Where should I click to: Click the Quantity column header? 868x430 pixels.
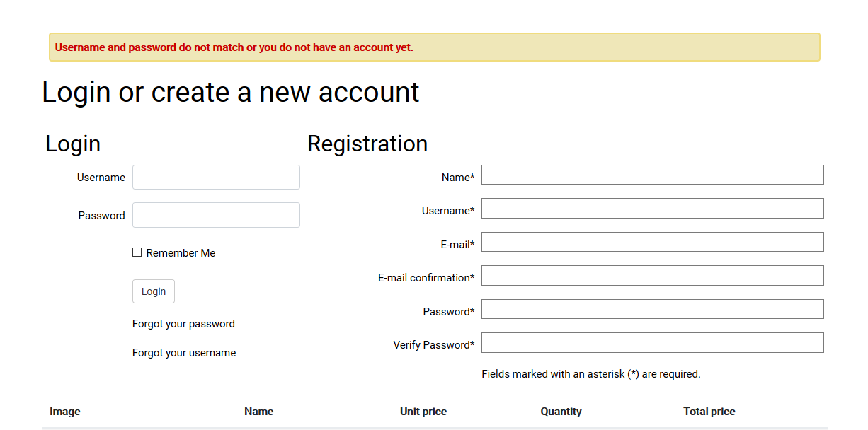point(561,412)
